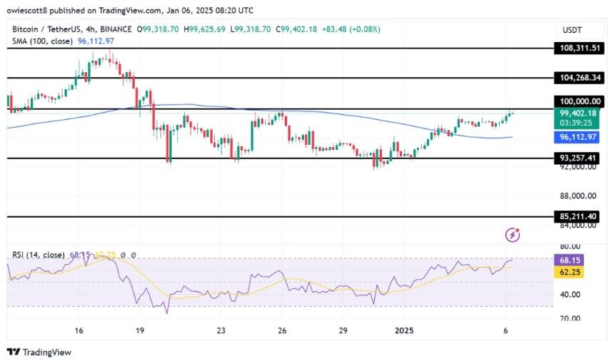Viewport: 614px width, 364px height.
Task: Click the date label 19 on time axis
Action: 140,330
